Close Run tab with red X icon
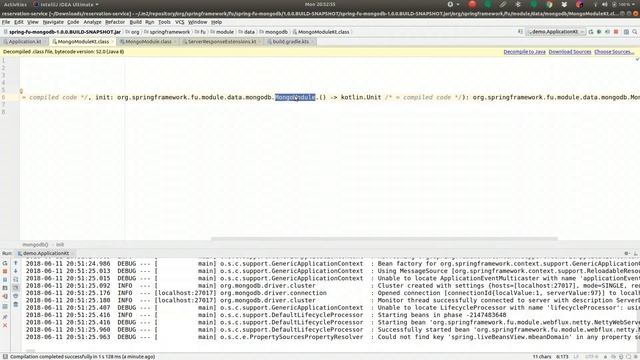This screenshot has height=360, width=640. point(5,325)
